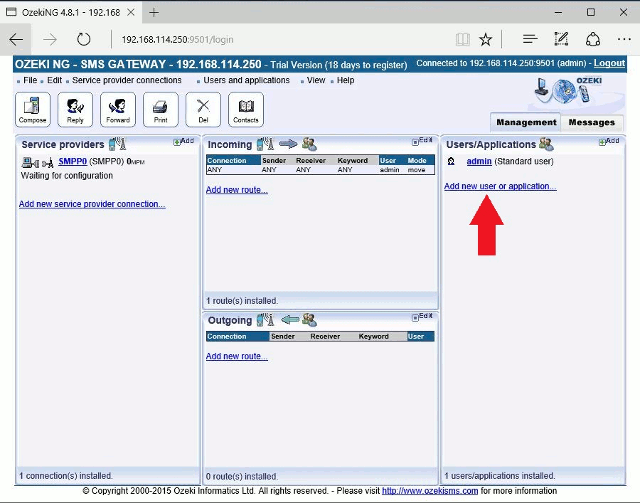This screenshot has height=503, width=640.
Task: Click Add new route under Outgoing
Action: click(x=237, y=356)
